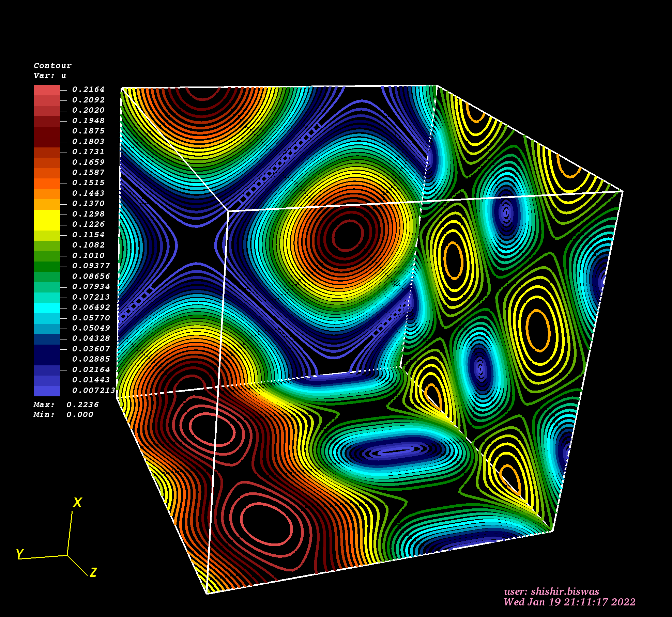Select legend value 0.07213
Image resolution: width=672 pixels, height=617 pixels.
[x=91, y=297]
